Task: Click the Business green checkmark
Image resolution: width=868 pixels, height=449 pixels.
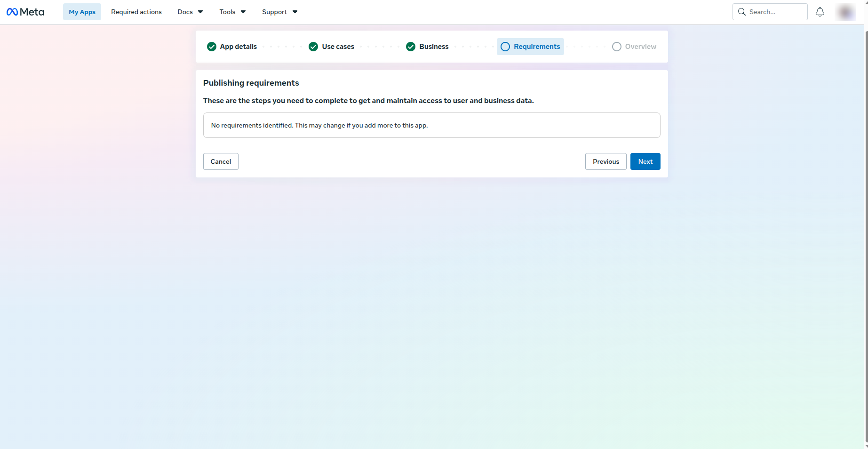Action: coord(411,47)
